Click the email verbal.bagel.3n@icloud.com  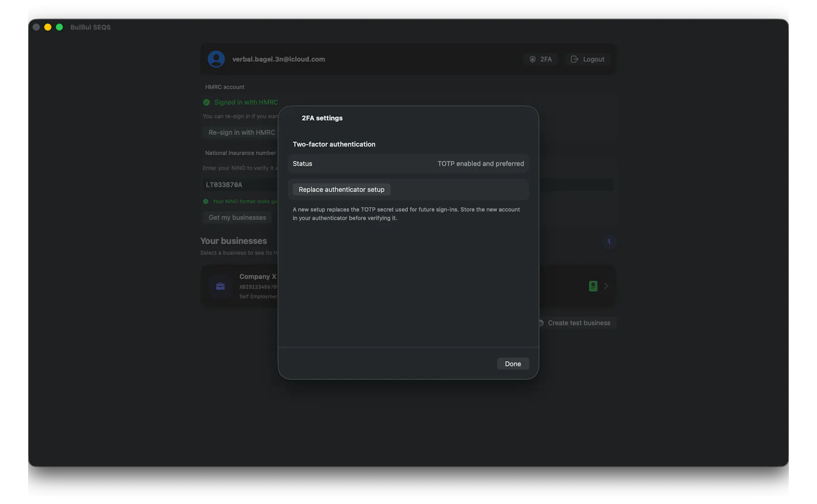pyautogui.click(x=279, y=59)
